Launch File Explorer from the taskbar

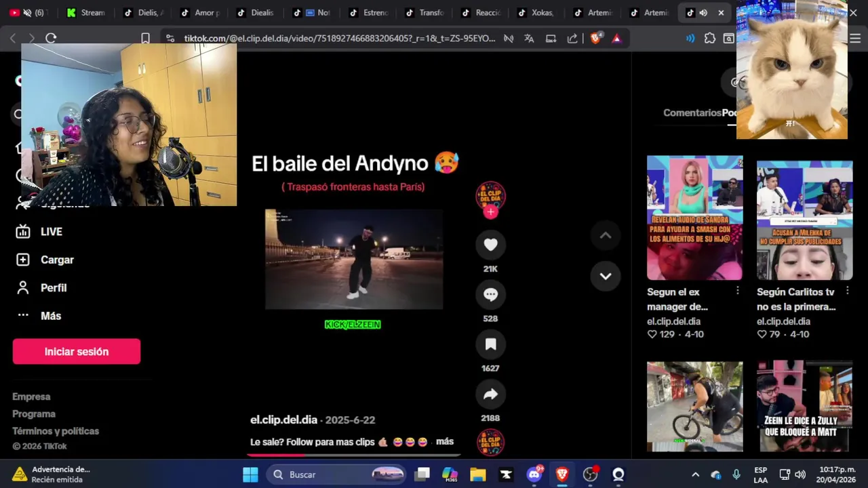point(478,474)
